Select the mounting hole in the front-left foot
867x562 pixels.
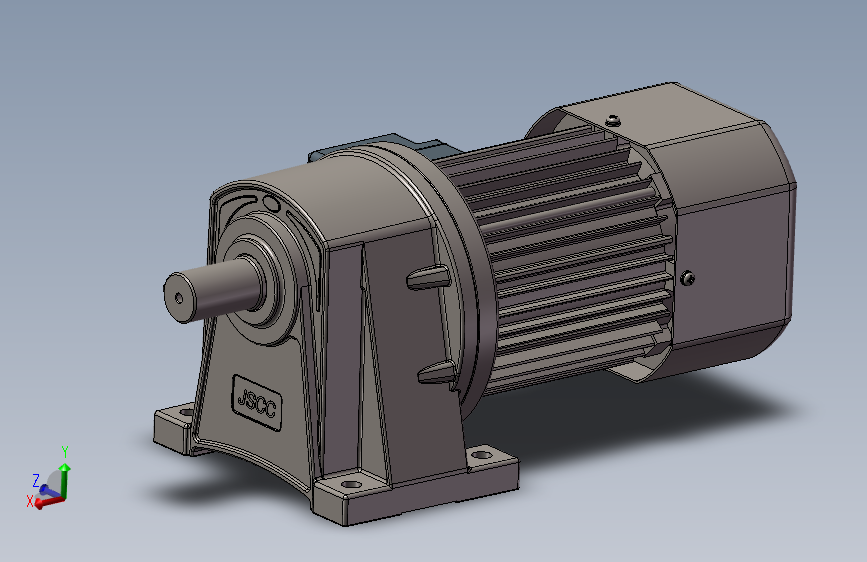click(185, 412)
